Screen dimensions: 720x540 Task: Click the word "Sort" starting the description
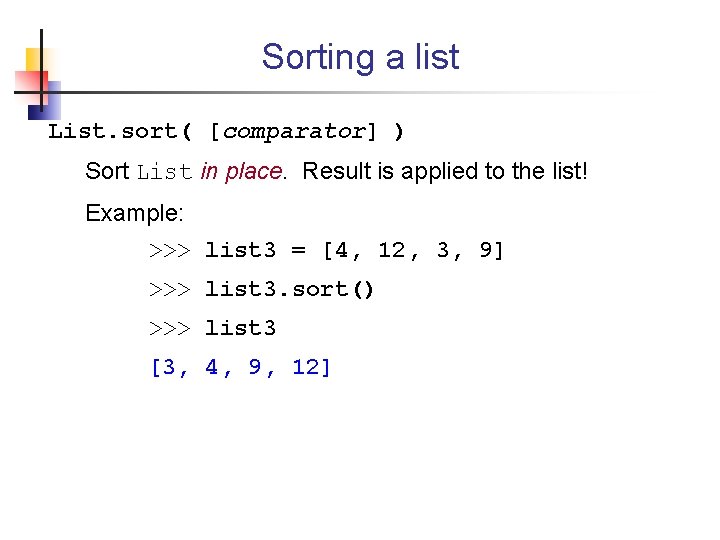107,171
